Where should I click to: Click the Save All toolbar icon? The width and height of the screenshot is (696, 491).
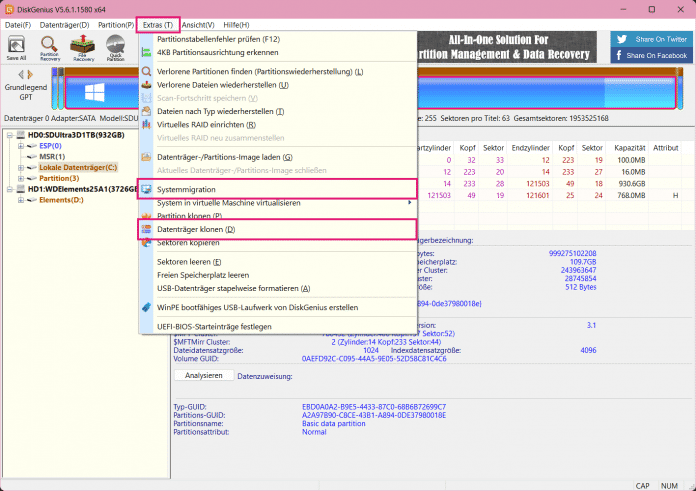point(16,48)
